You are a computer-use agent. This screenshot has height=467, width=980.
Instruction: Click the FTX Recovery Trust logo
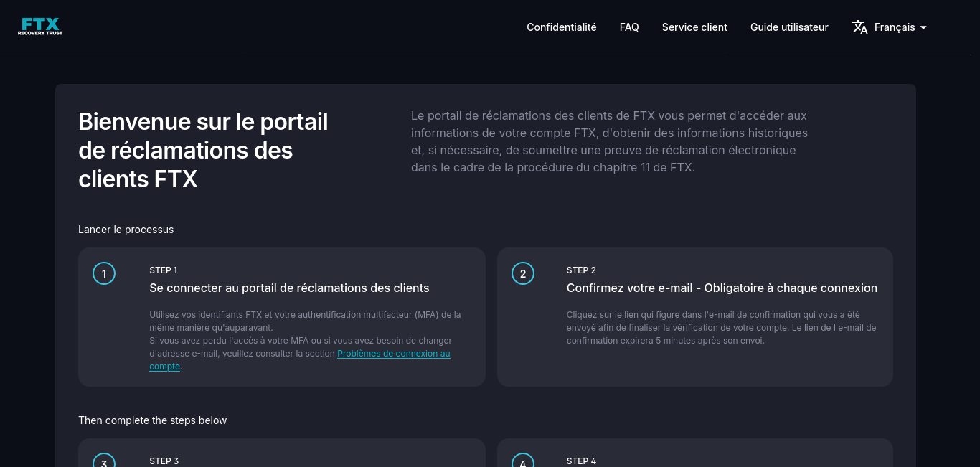[40, 27]
